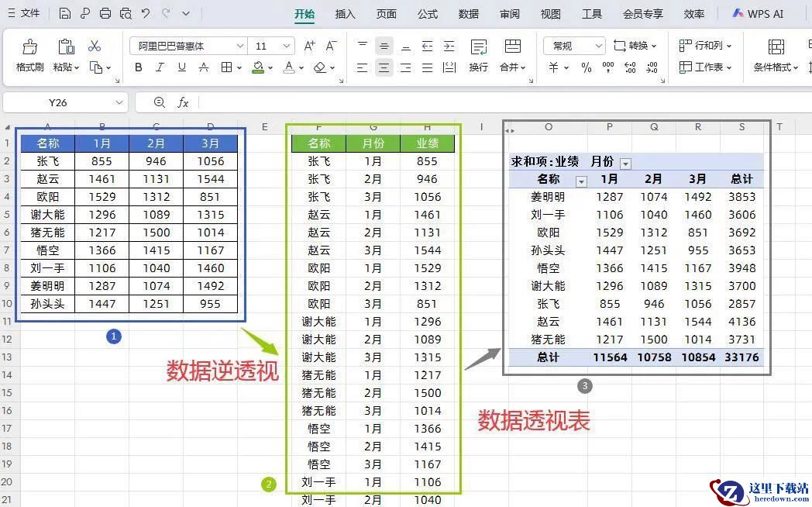Viewport: 812px width, 507px height.
Task: Toggle Italic formatting
Action: click(x=160, y=67)
